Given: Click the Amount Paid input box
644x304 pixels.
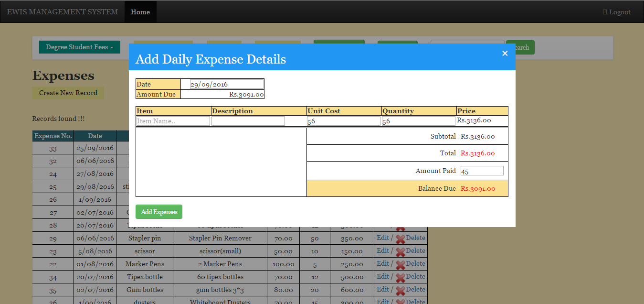Looking at the screenshot, I should pos(481,170).
